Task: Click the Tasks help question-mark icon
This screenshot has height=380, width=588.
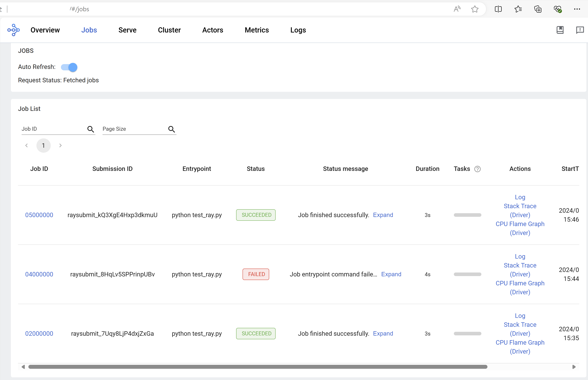Action: click(x=477, y=169)
